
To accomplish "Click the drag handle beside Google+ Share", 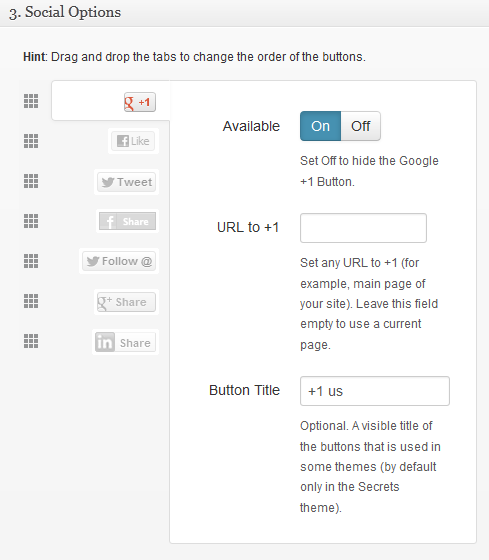I will pos(31,301).
